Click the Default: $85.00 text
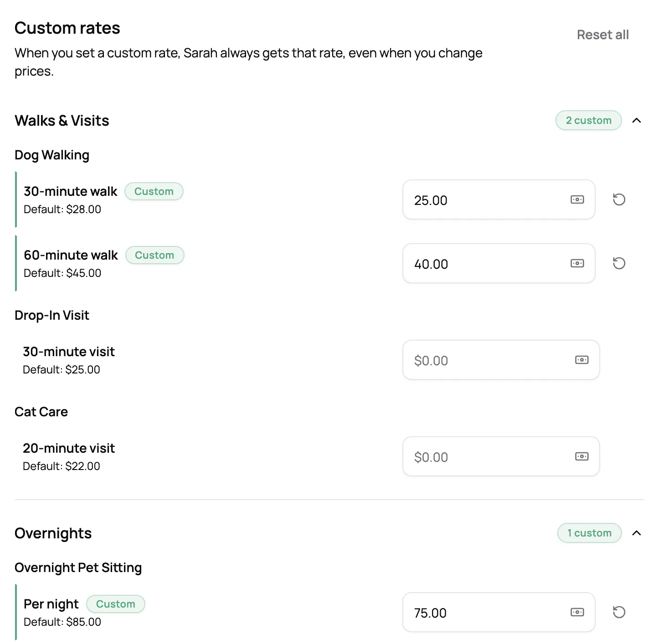 (62, 622)
